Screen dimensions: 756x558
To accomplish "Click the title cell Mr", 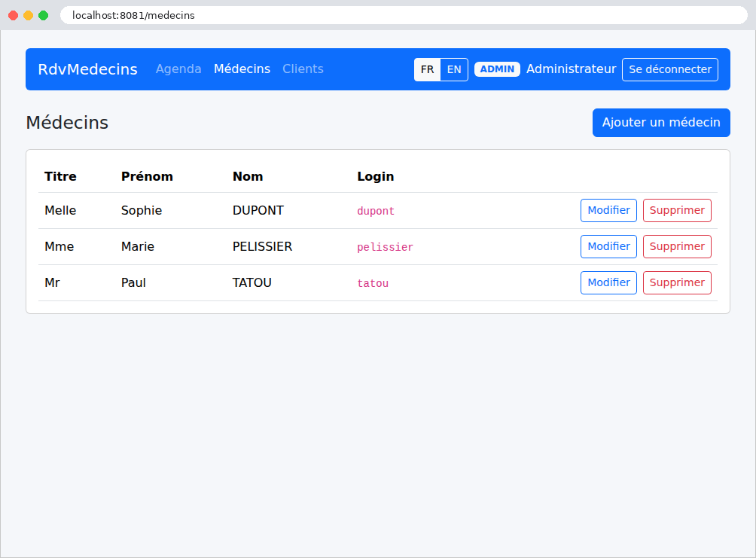I will tap(52, 282).
